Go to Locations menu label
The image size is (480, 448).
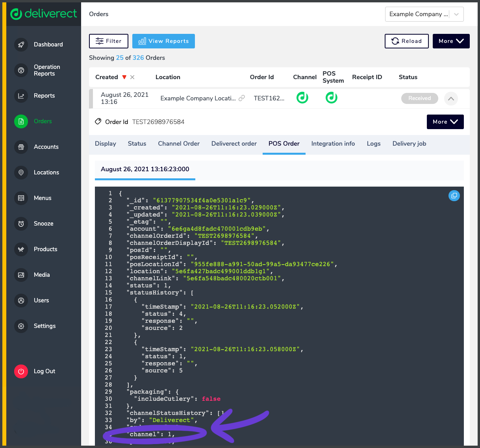(x=46, y=172)
